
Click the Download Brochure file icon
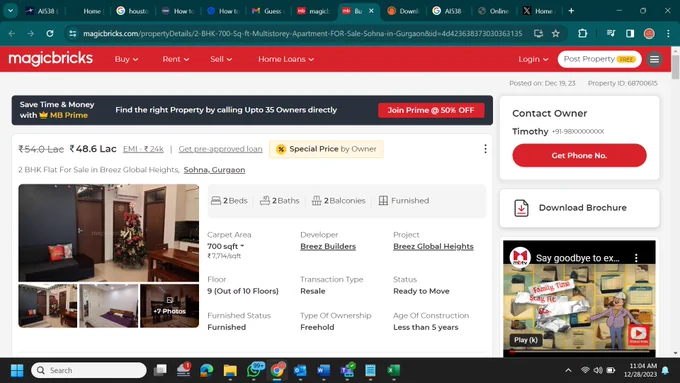(521, 208)
